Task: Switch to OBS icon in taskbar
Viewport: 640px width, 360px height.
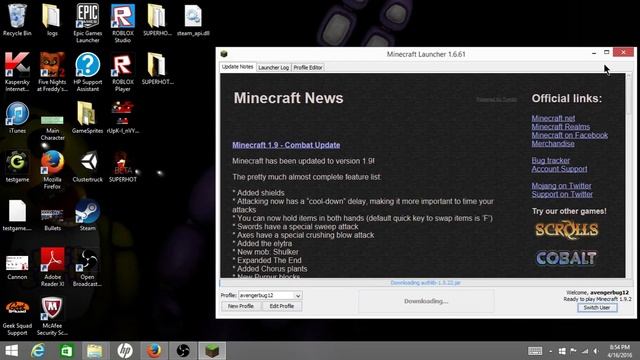Action: [183, 351]
